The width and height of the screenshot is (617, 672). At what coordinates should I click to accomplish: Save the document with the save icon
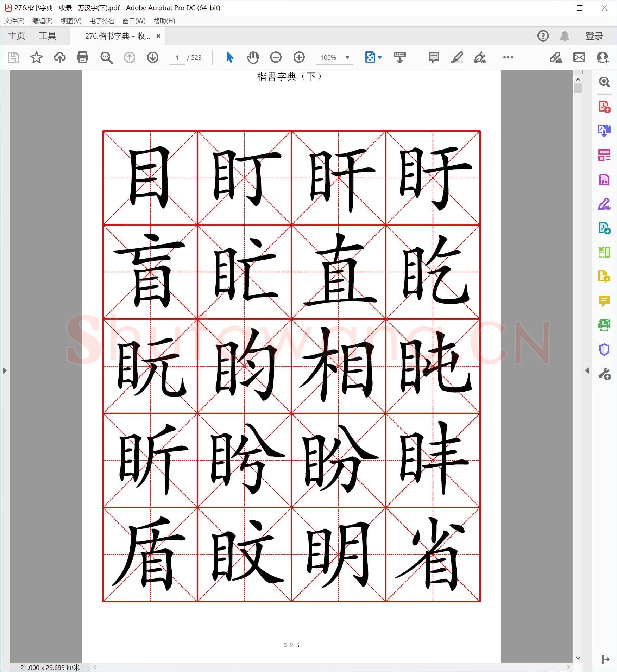[13, 57]
